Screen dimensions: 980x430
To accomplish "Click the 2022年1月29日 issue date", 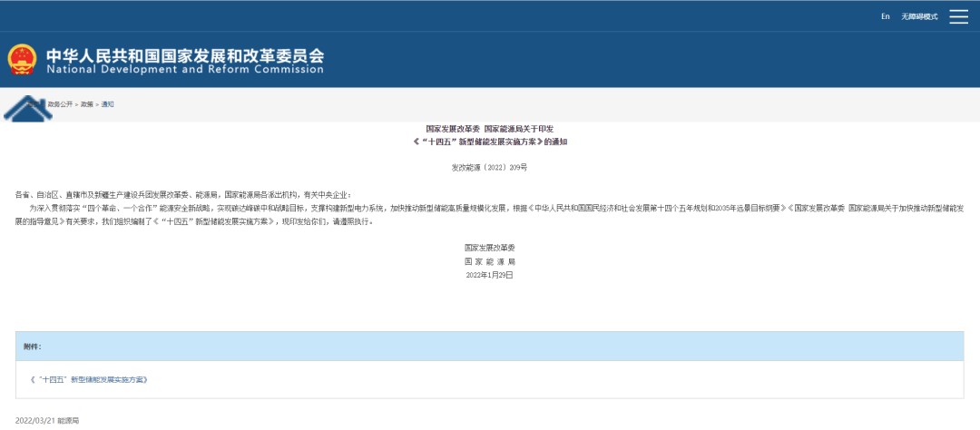I will (489, 274).
